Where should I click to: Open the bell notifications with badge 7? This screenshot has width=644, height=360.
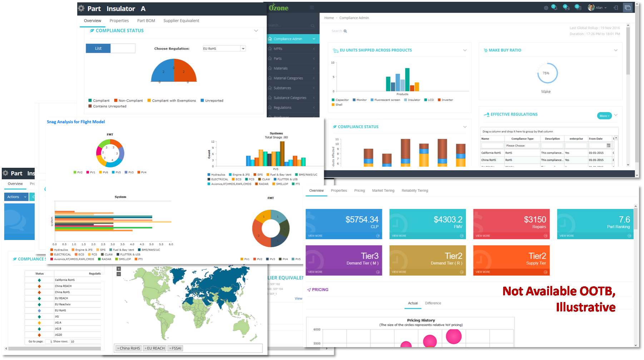tap(554, 8)
